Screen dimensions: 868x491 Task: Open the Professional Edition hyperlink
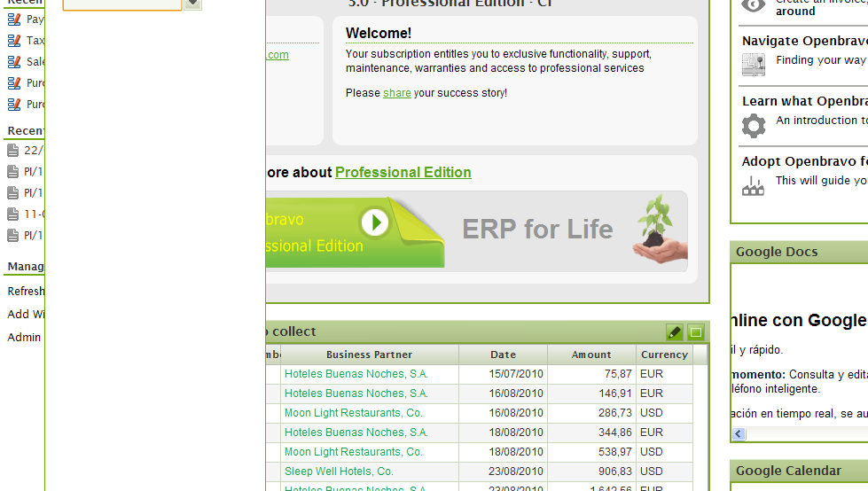coord(403,172)
